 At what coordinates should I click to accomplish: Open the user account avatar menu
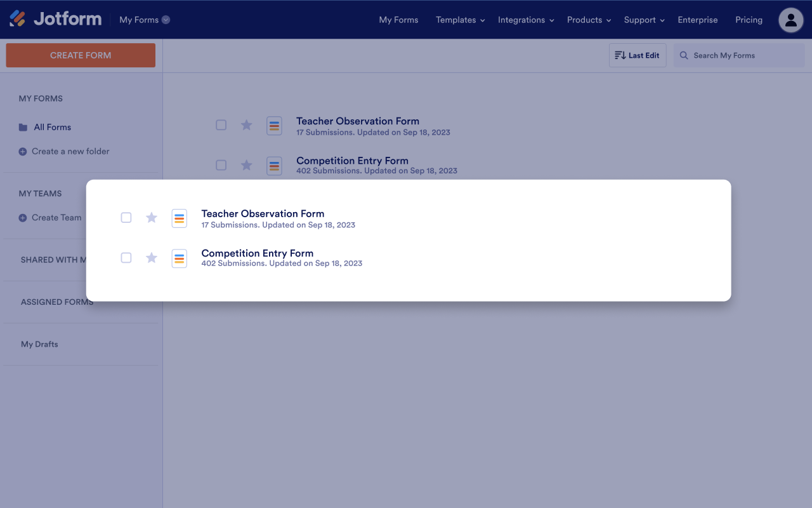pos(790,20)
